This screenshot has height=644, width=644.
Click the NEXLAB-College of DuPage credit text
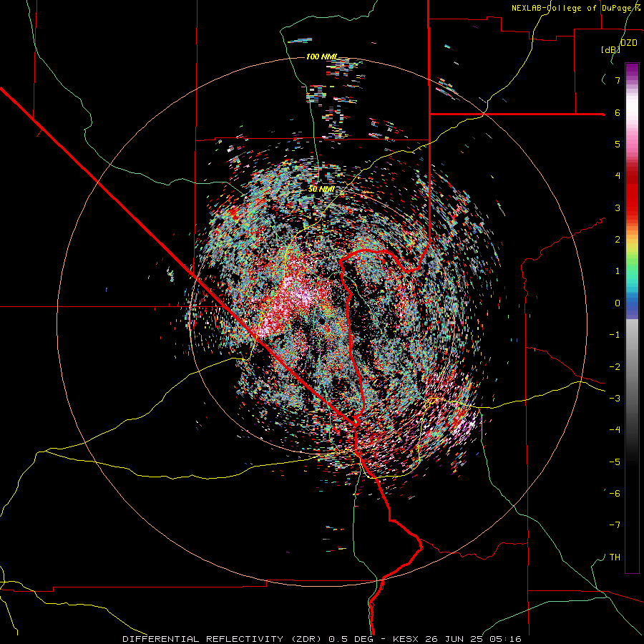(x=576, y=8)
